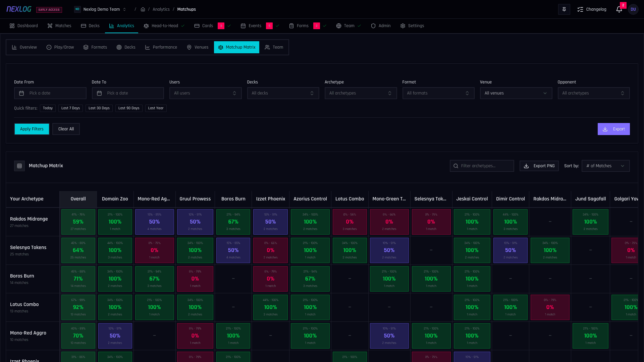644x362 pixels.
Task: Click the Apply Filters button
Action: 32,129
